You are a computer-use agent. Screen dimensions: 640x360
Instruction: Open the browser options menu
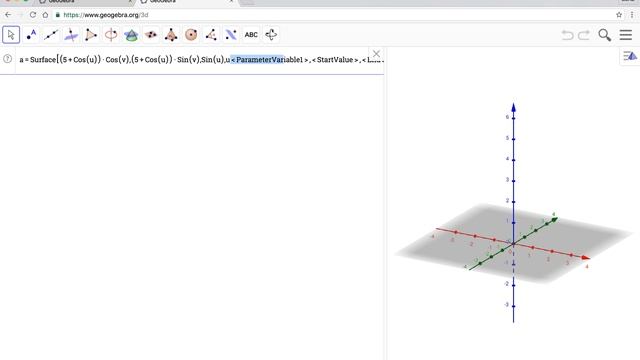point(632,15)
